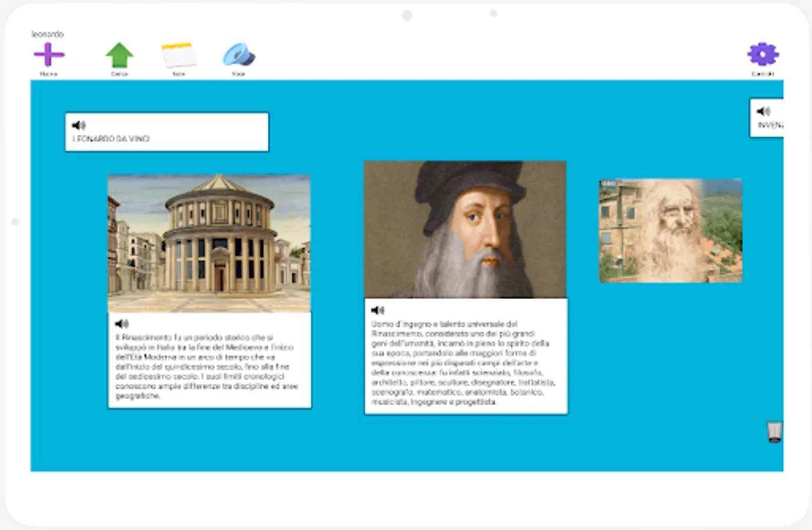This screenshot has height=530, width=812.
Task: Click the blue loudspeaker voice icon
Action: coord(238,55)
